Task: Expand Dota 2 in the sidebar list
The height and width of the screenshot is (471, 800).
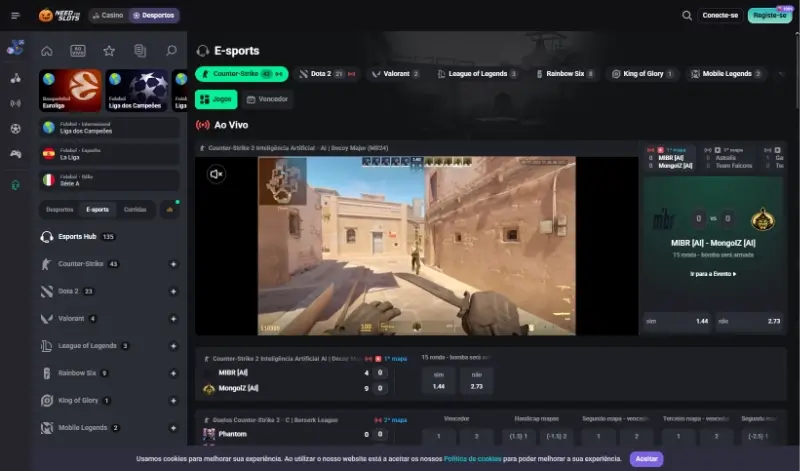Action: [173, 291]
